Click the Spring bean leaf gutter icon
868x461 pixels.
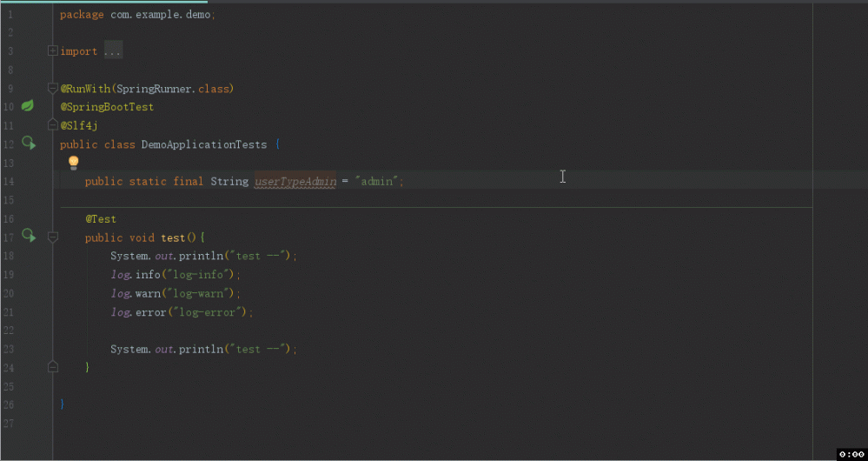(x=28, y=106)
